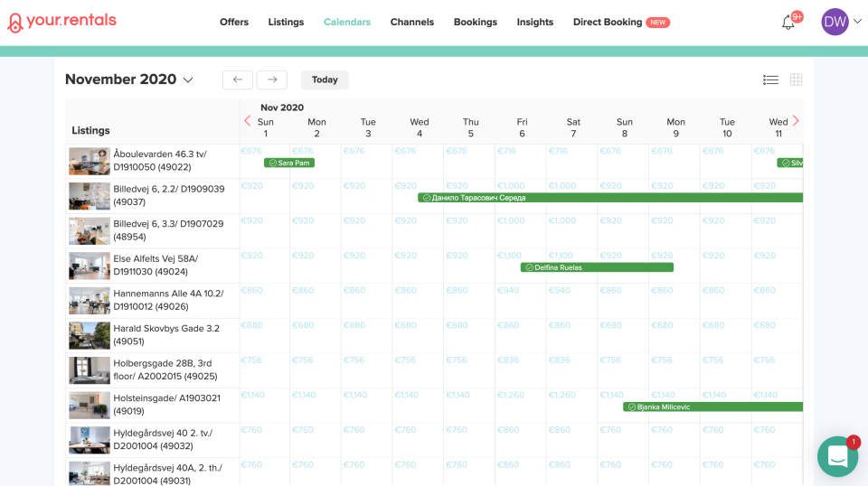Viewport: 868px width, 486px height.
Task: Click the Sun 1 date header
Action: pos(266,127)
